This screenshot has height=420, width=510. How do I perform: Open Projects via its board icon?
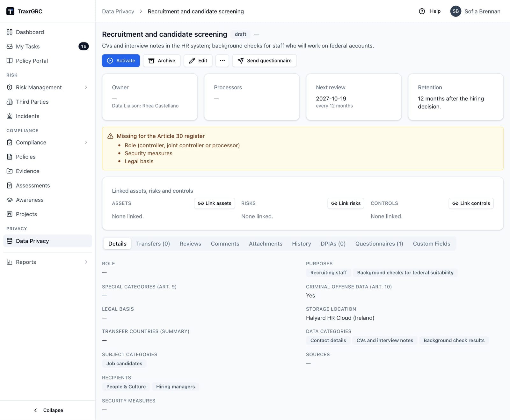coord(10,214)
